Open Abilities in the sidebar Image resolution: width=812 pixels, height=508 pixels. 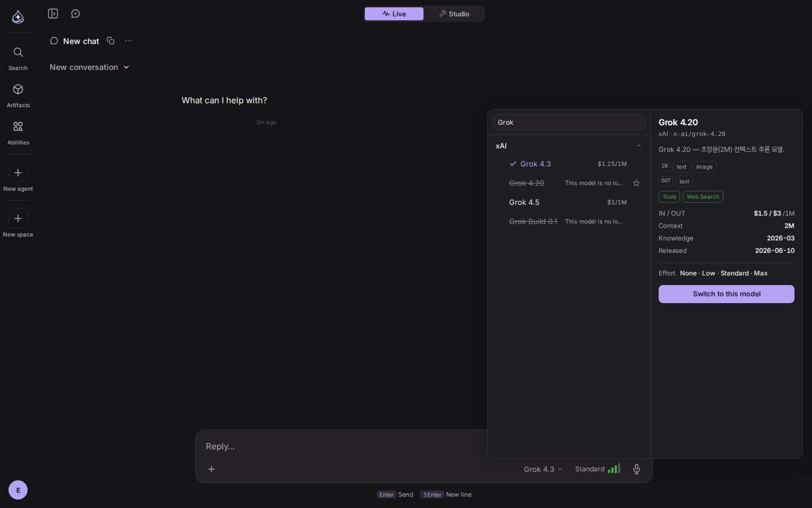[x=18, y=133]
